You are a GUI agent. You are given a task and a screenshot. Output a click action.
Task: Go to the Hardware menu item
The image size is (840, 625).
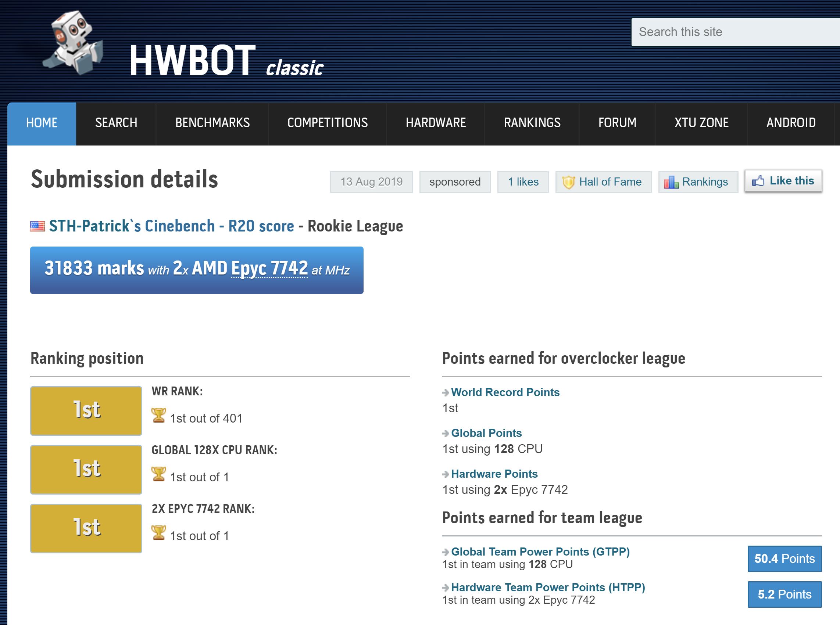[436, 123]
